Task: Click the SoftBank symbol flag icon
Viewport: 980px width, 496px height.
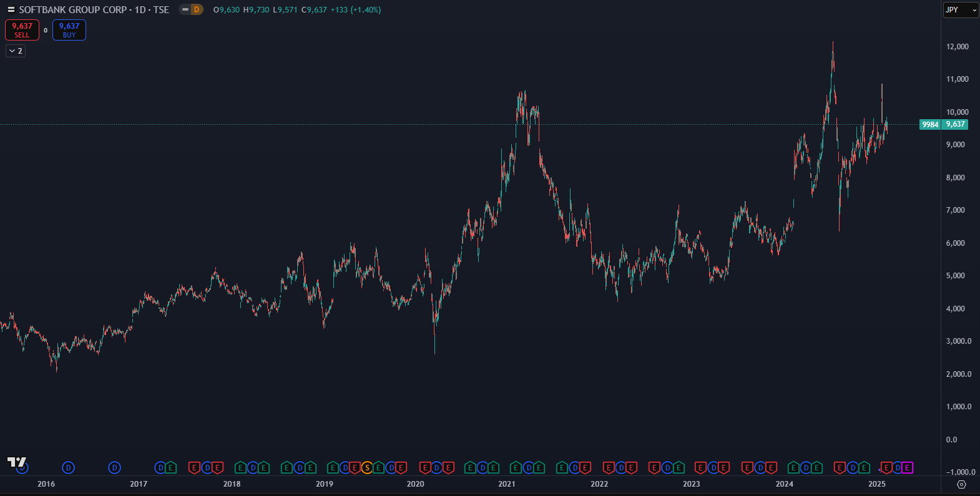Action: pos(11,10)
